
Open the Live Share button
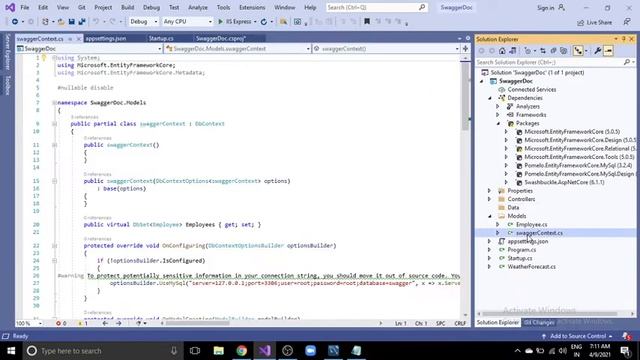pyautogui.click(x=594, y=22)
